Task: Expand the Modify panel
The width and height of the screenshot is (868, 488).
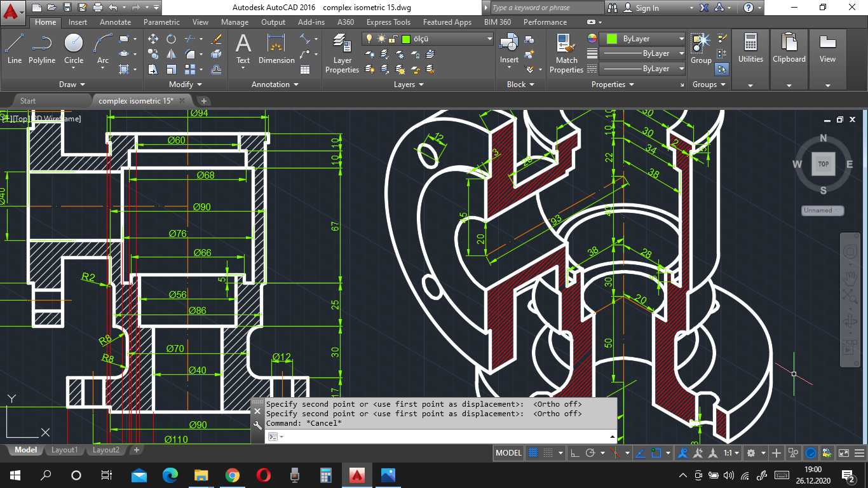Action: click(186, 84)
